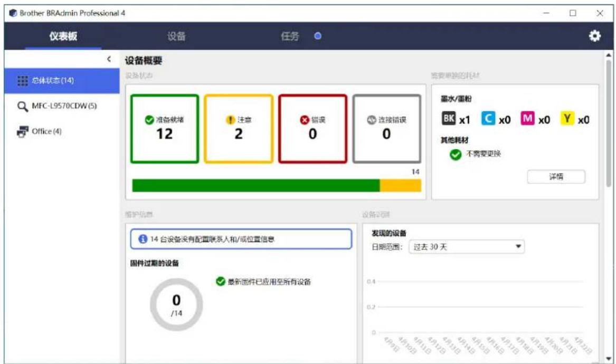
Task: Open the 任务 tab
Action: (x=290, y=36)
